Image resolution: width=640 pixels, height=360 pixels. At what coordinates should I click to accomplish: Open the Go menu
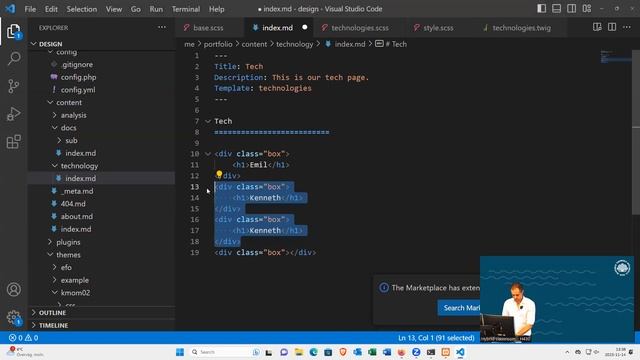tap(136, 9)
